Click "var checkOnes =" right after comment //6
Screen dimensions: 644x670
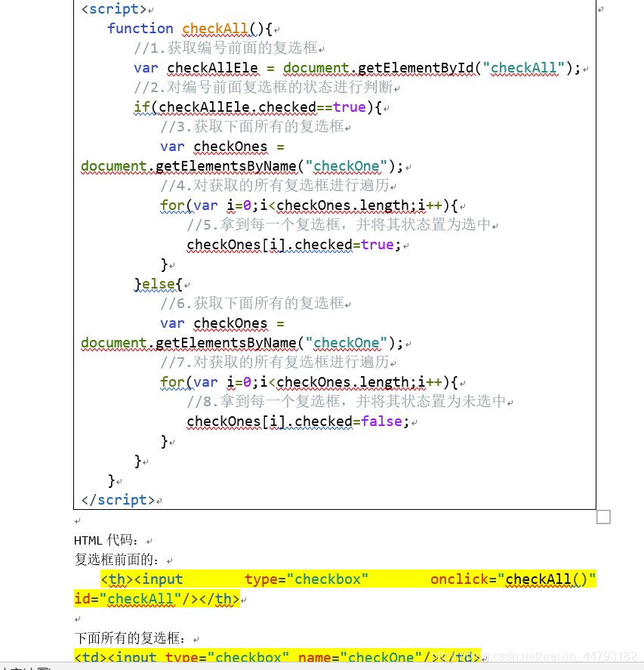222,323
